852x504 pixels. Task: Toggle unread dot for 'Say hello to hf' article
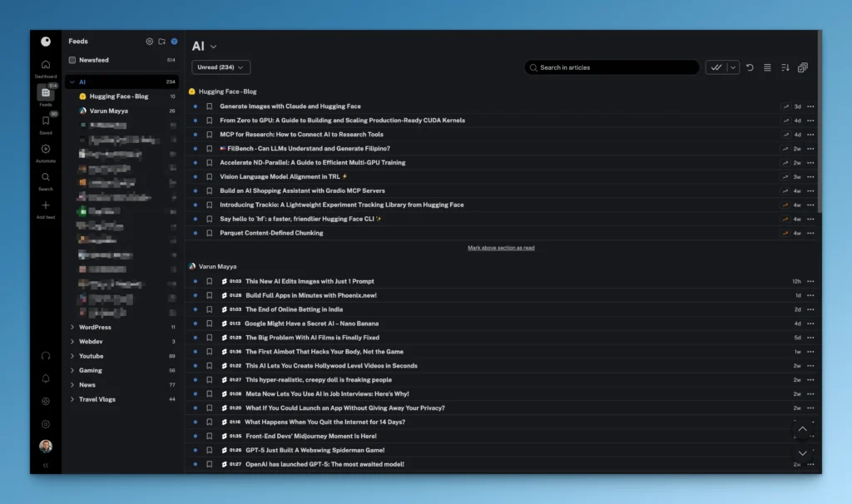click(x=195, y=220)
